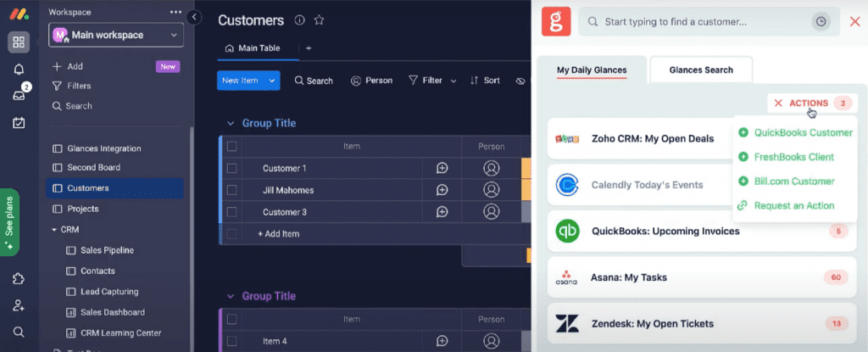Open QuickBooks: Upcoming Invoices glance
Image resolution: width=868 pixels, height=352 pixels.
point(702,232)
